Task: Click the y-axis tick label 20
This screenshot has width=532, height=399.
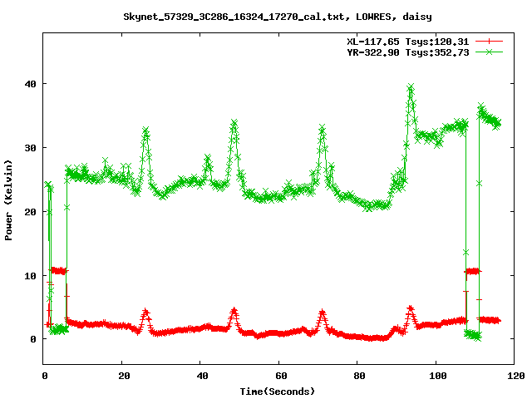Action: click(30, 212)
